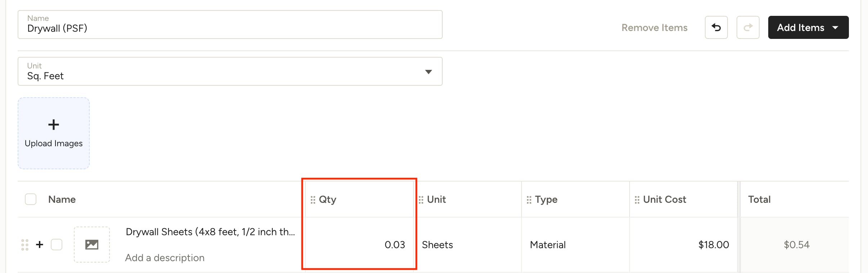Click the Material type cell

pyautogui.click(x=576, y=245)
